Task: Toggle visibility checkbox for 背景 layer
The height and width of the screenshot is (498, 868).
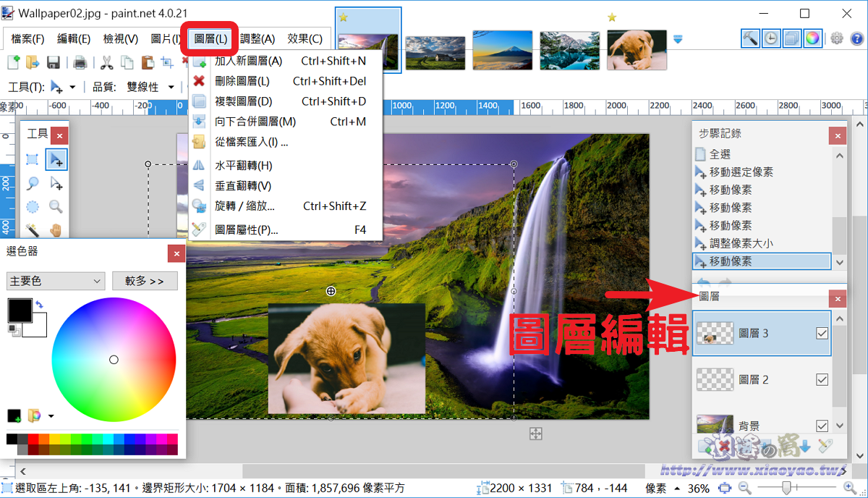Action: 822,426
